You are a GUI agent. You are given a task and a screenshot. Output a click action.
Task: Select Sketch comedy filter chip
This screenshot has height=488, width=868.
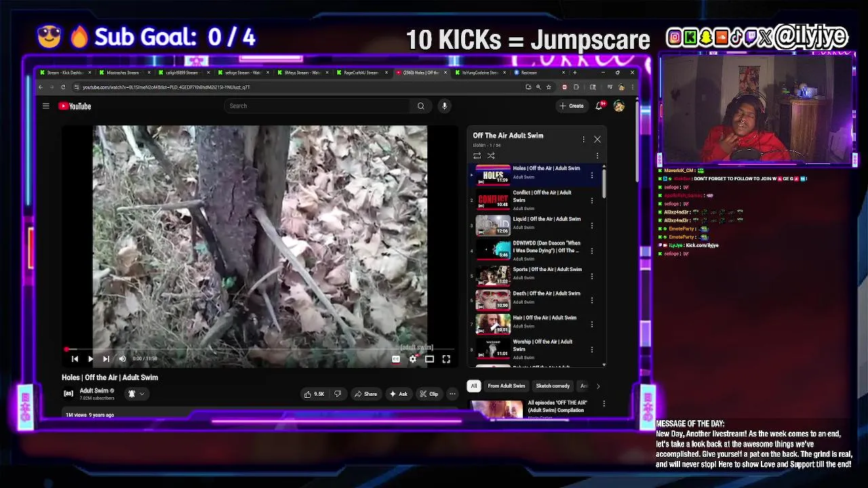pos(553,386)
